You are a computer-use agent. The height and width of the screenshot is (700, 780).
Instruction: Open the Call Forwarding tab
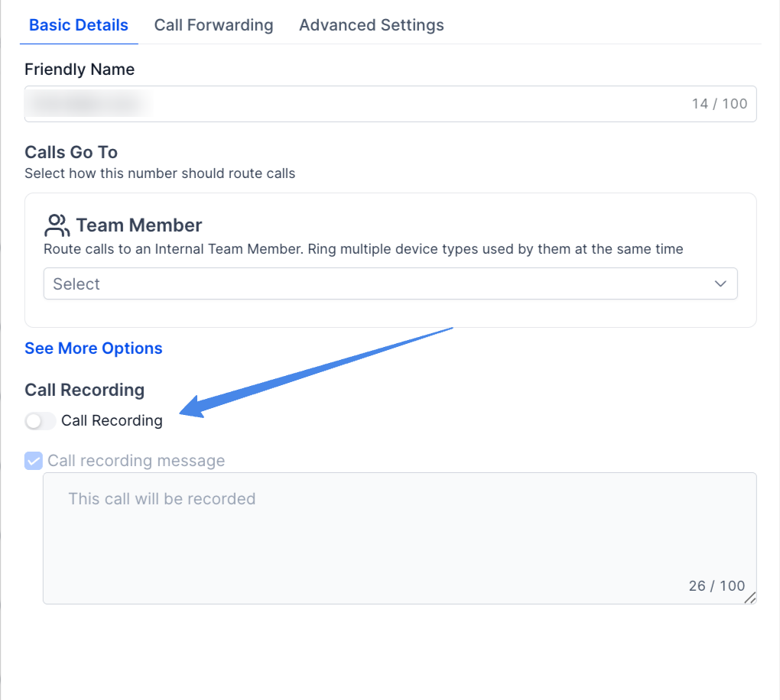[214, 25]
